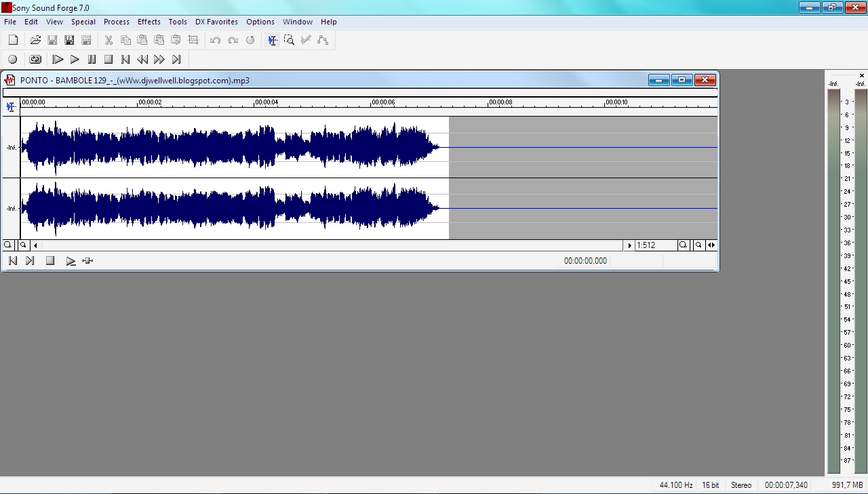Image resolution: width=868 pixels, height=494 pixels.
Task: Click the horizontal scrollbar left arrow
Action: [35, 245]
